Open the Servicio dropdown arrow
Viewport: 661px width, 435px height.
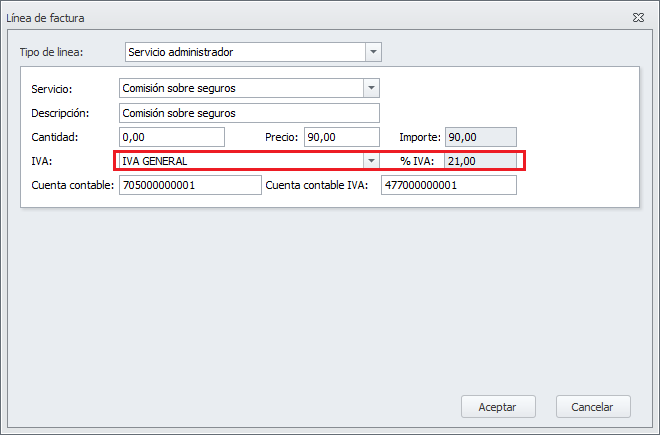click(371, 88)
